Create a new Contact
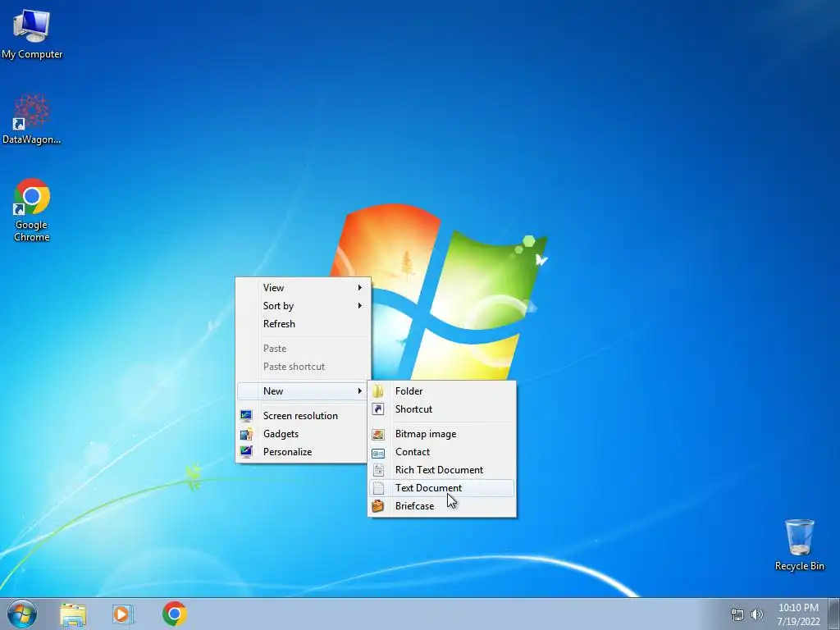The width and height of the screenshot is (840, 630). tap(442, 452)
